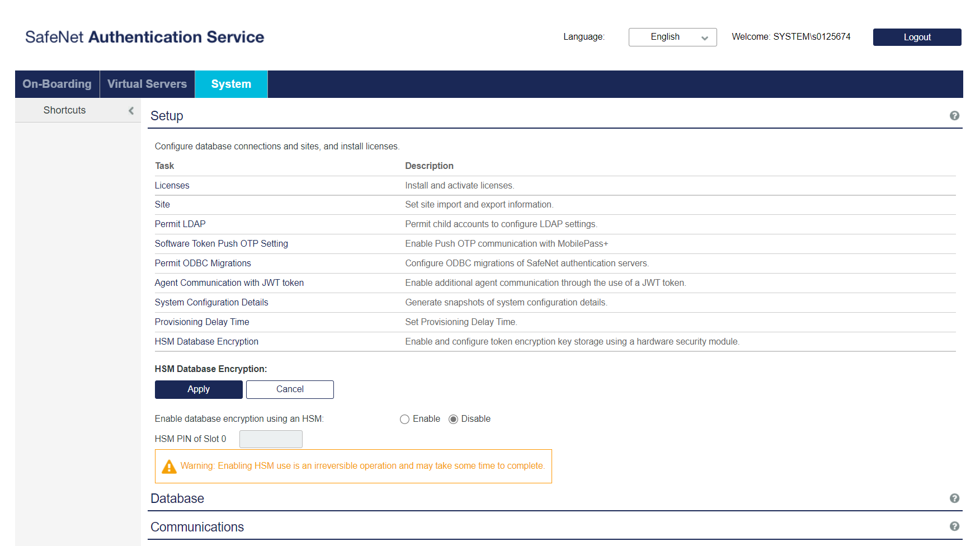Screen dimensions: 980x546
Task: Switch to the Virtual Servers tab
Action: (x=147, y=84)
